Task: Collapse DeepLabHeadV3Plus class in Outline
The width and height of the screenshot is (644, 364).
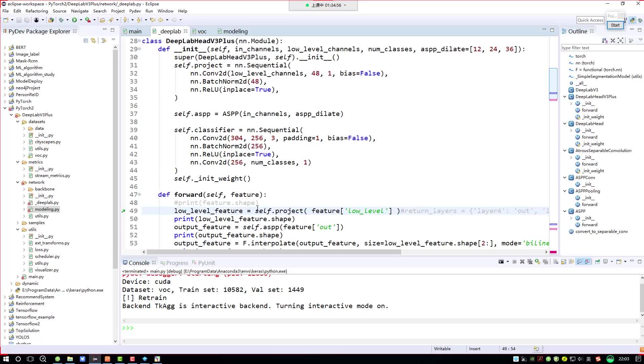Action: click(x=565, y=97)
